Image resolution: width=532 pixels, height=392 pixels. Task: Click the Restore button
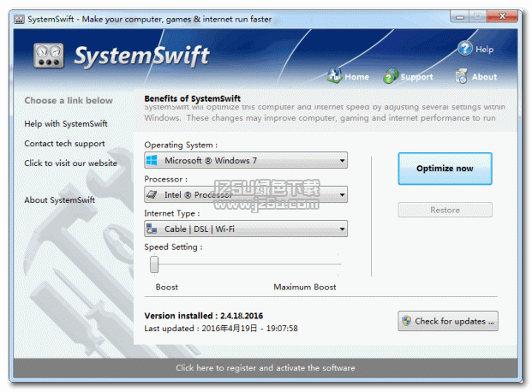coord(445,210)
